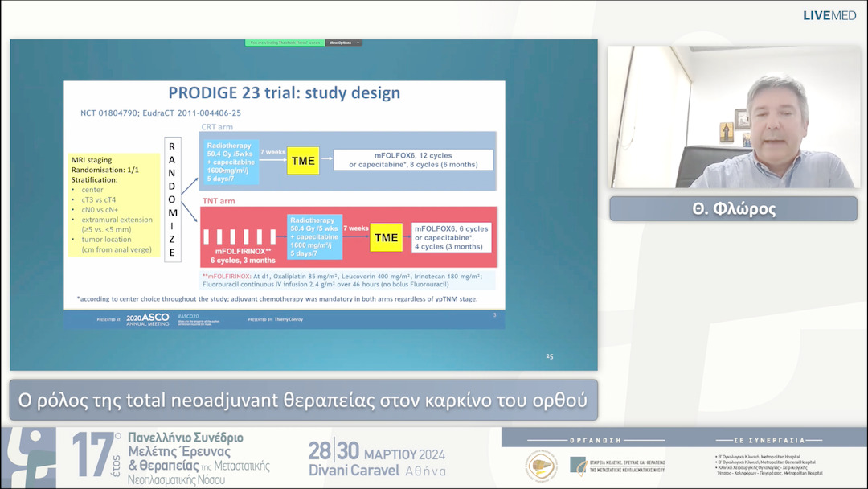Viewport: 868px width, 489px height.
Task: Open the View Options dropdown
Action: point(344,43)
